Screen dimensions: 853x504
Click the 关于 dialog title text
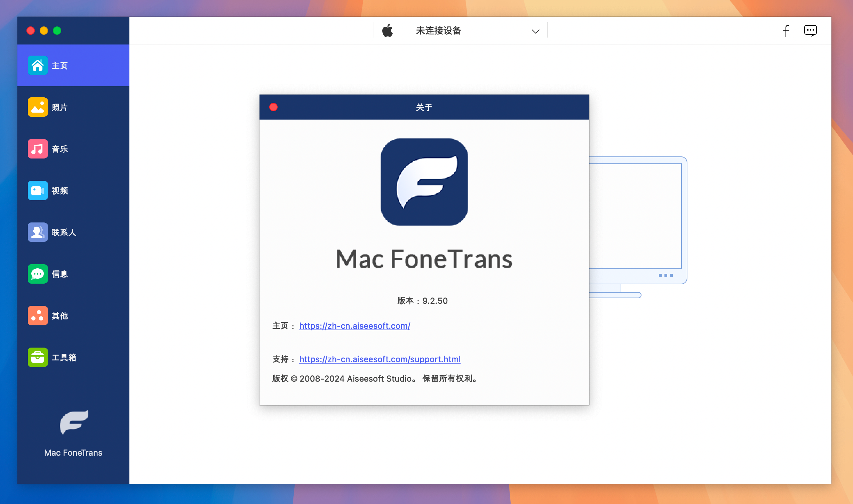(424, 107)
